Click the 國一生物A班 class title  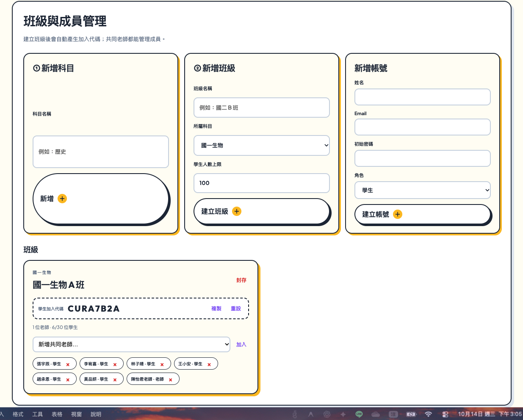(x=58, y=285)
